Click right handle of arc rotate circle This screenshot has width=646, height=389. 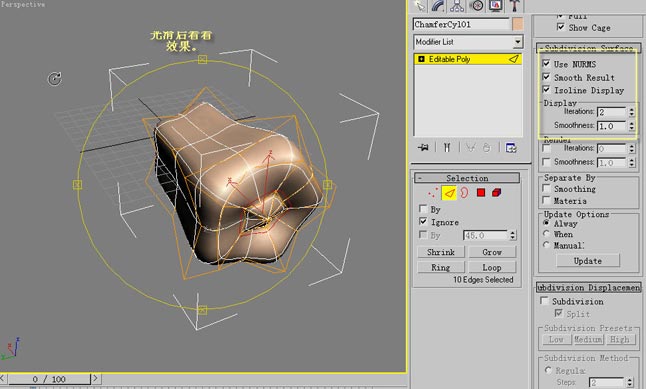328,184
